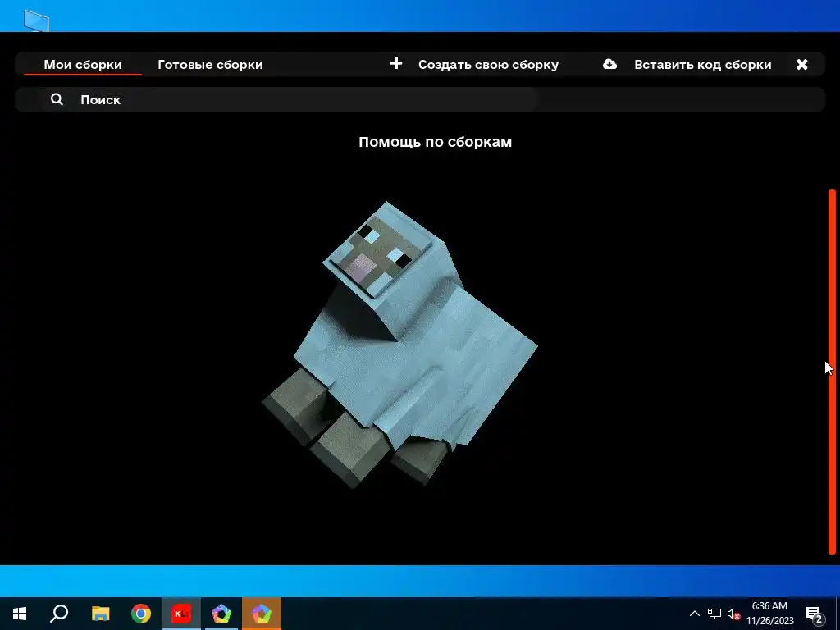This screenshot has height=630, width=840.
Task: Close the modpack panel with X icon
Action: (802, 65)
